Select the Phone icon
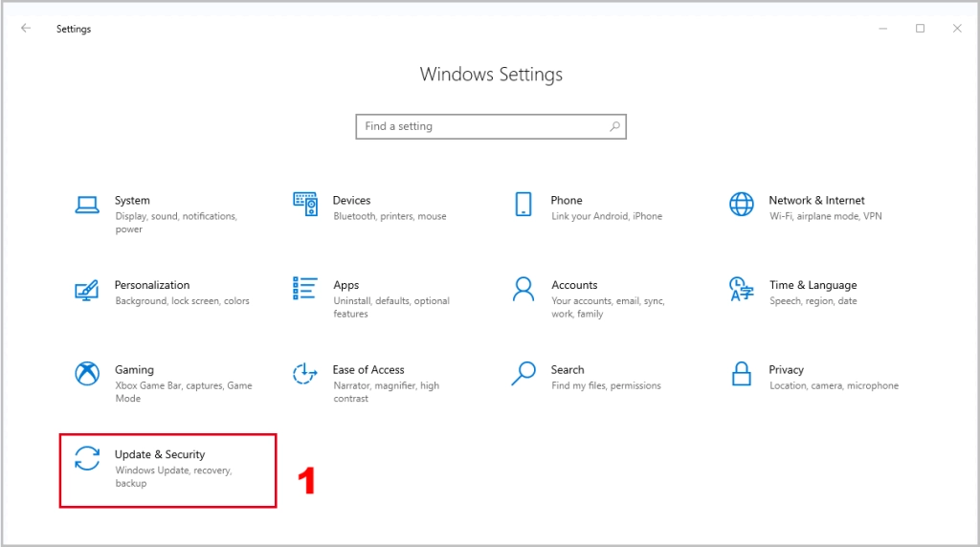980x547 pixels. (x=523, y=205)
